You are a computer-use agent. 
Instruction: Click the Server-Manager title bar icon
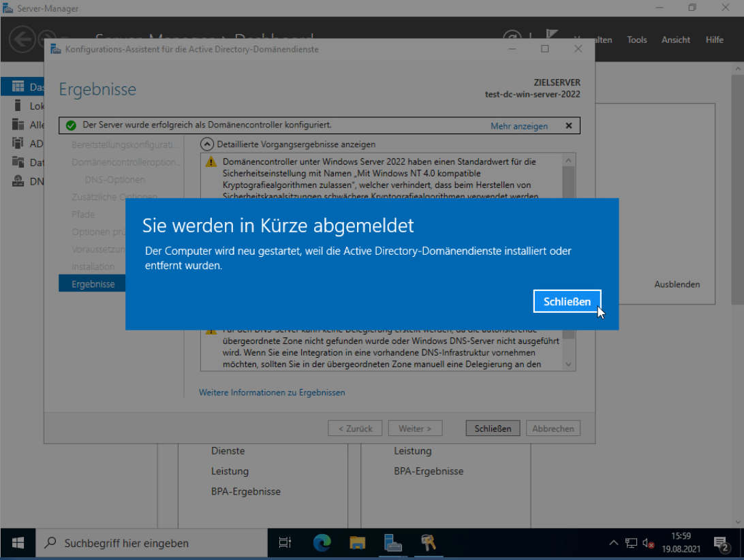pos(7,8)
